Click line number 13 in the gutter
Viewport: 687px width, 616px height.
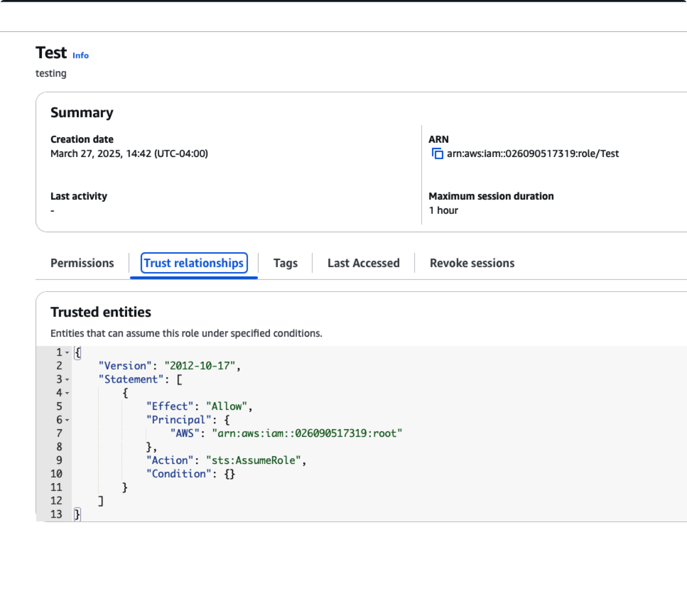click(56, 515)
